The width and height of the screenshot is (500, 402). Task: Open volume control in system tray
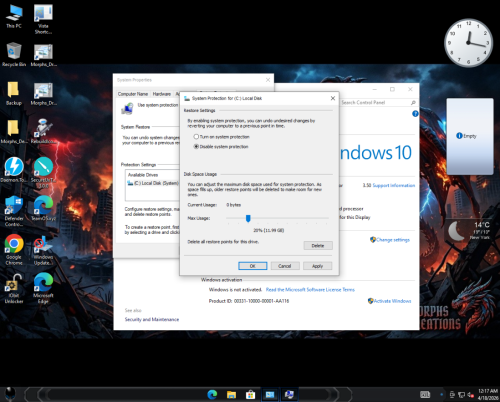point(471,395)
